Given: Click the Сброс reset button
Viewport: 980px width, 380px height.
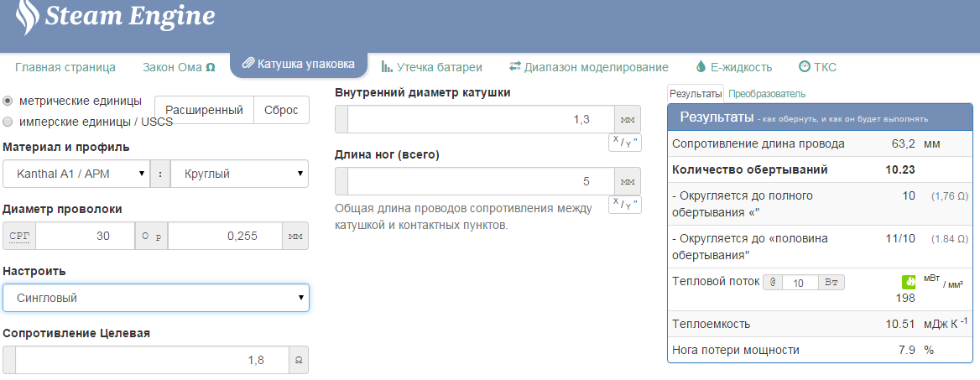Looking at the screenshot, I should click(281, 110).
